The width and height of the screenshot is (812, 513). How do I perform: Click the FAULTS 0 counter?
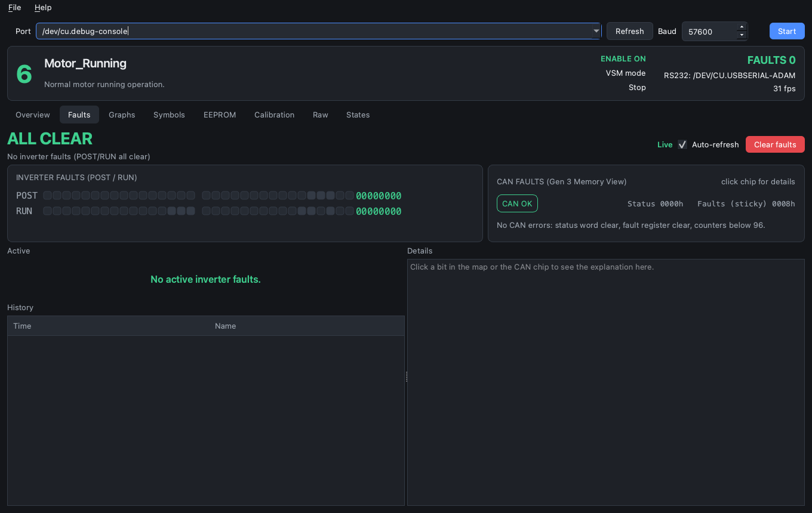[771, 60]
